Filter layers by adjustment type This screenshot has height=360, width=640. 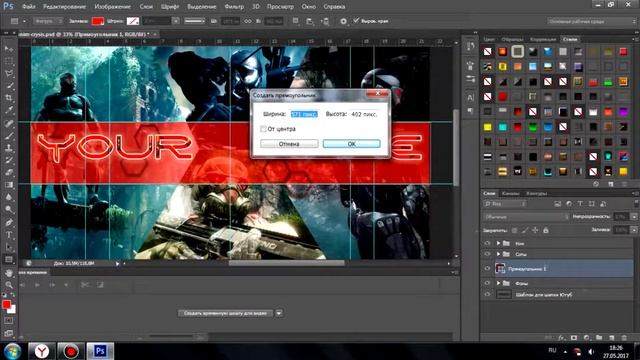(569, 204)
